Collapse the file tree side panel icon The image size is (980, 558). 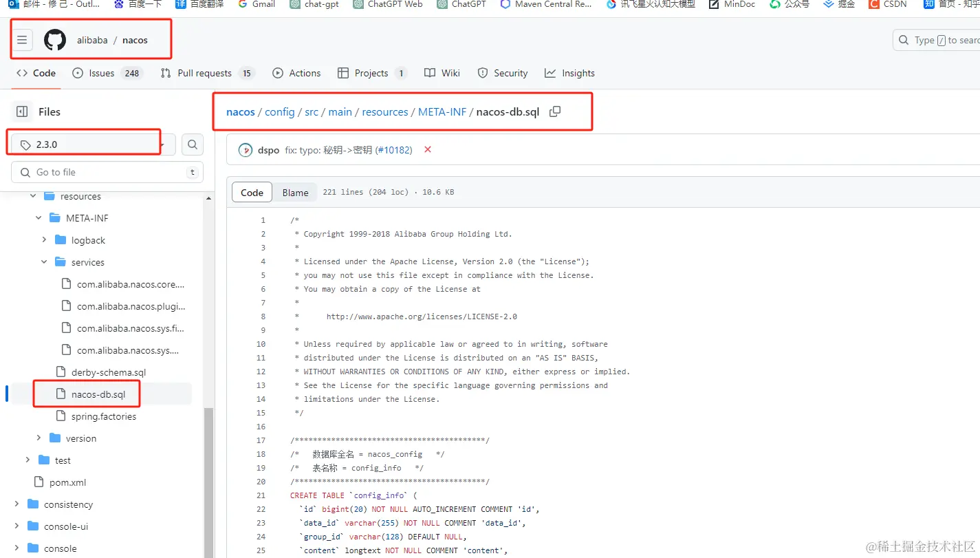[22, 111]
